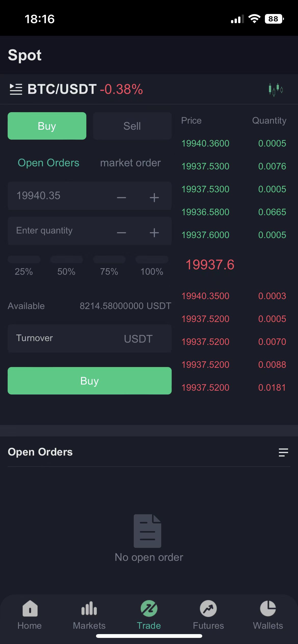
Task: Open the Wallets pie icon
Action: click(x=268, y=609)
